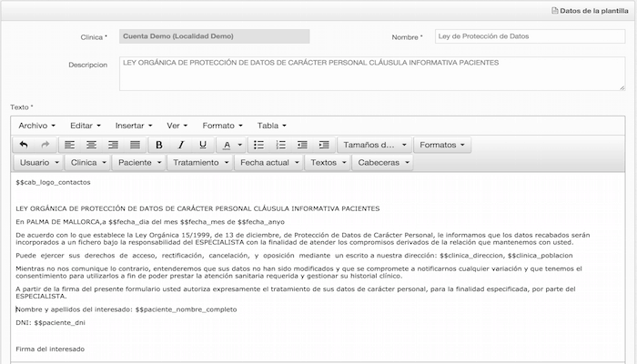Open text color picker arrow

point(240,145)
